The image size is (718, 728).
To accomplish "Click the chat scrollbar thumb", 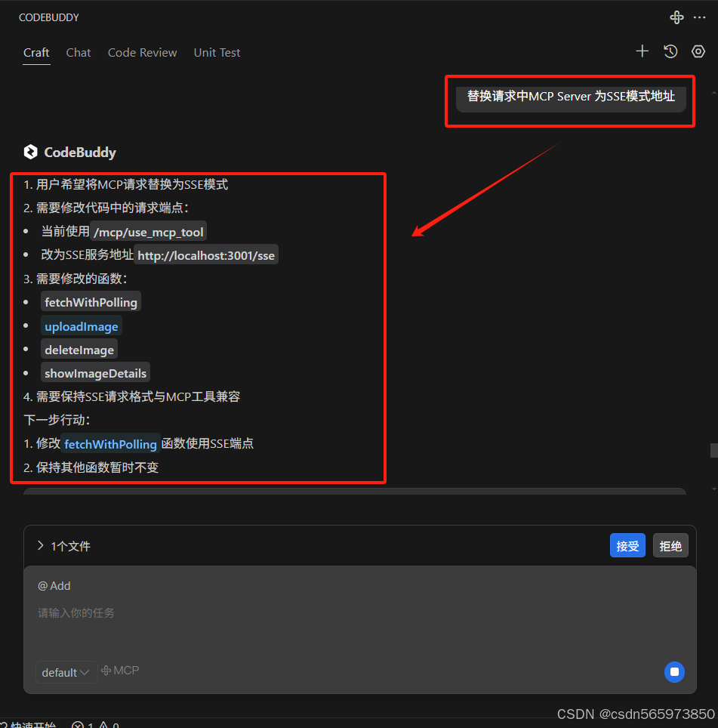I will pyautogui.click(x=713, y=450).
